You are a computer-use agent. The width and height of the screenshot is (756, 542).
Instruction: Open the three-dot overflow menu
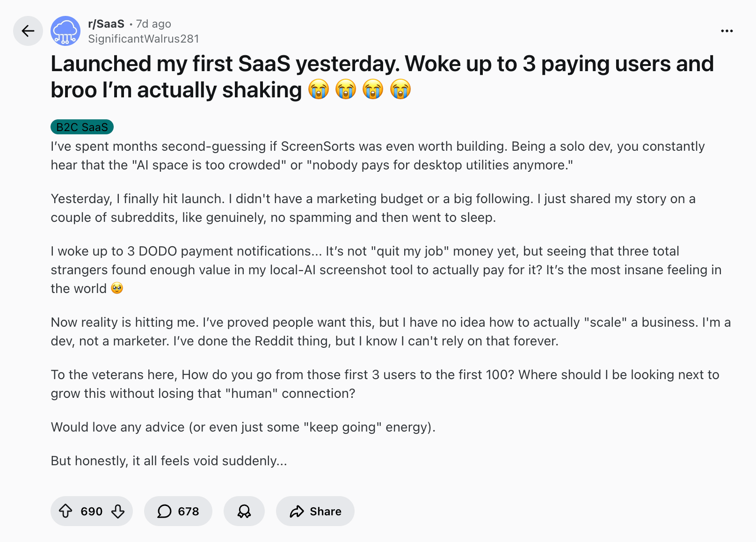[x=727, y=31]
